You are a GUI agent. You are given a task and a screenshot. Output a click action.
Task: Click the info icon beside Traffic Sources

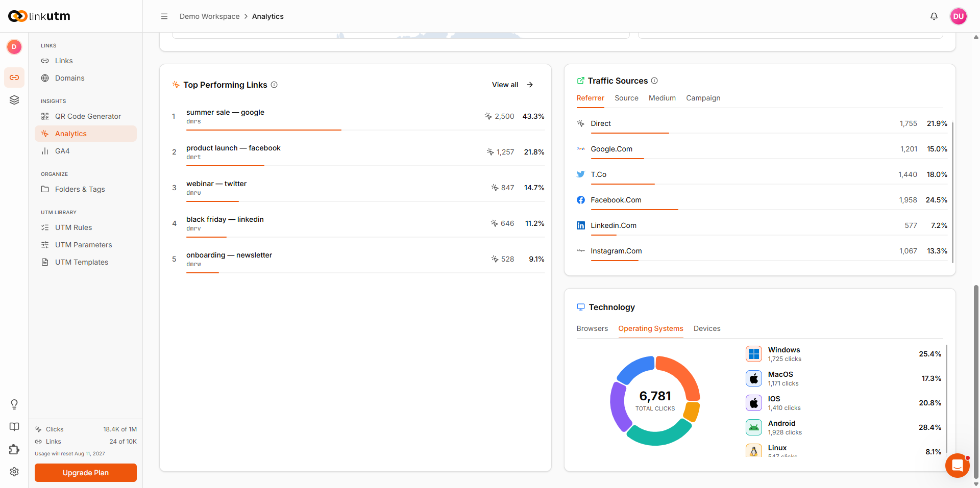(x=654, y=81)
